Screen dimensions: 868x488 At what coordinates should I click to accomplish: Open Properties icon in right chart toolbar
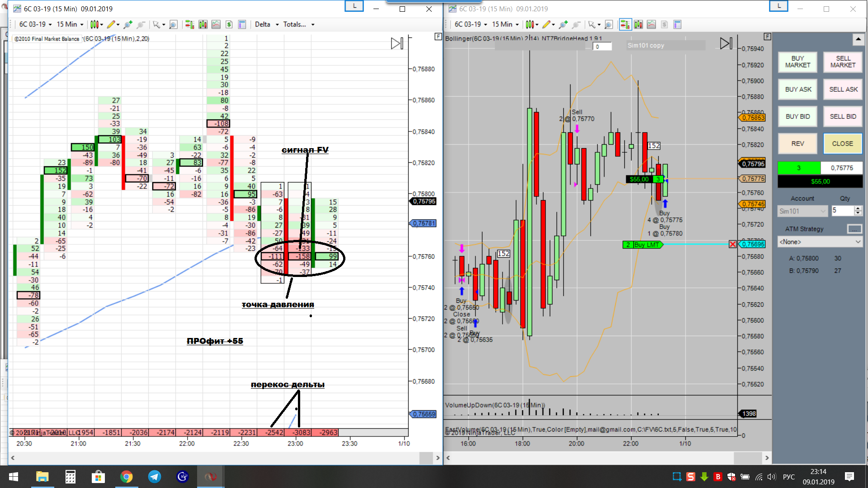[677, 24]
